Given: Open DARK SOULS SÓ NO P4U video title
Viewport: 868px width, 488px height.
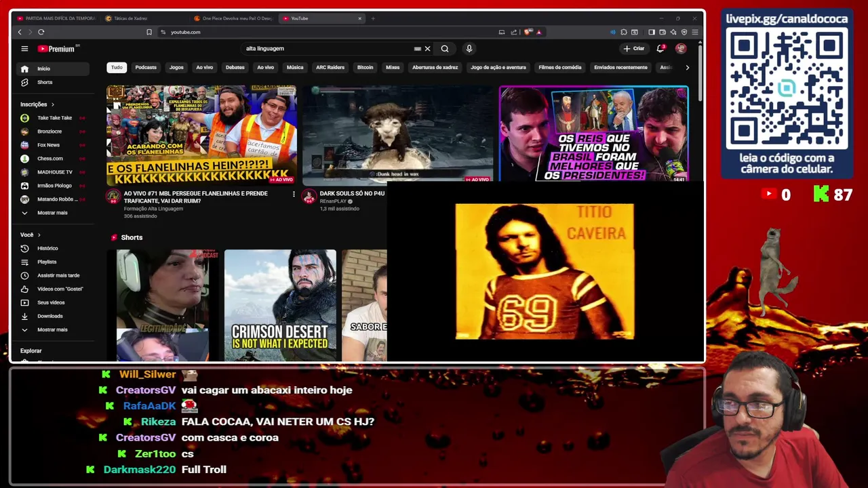Looking at the screenshot, I should pyautogui.click(x=352, y=193).
